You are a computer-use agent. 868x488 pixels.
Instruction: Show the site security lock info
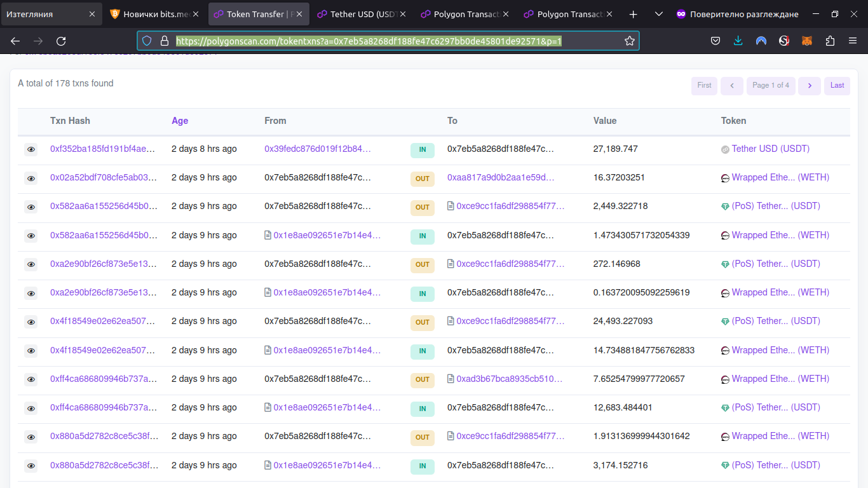[x=164, y=41]
